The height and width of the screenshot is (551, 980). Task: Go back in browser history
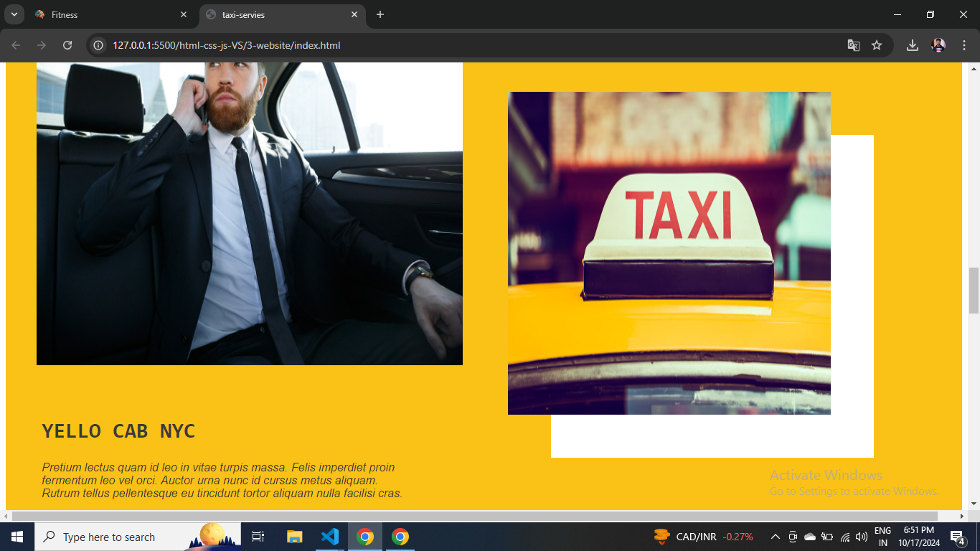coord(16,45)
